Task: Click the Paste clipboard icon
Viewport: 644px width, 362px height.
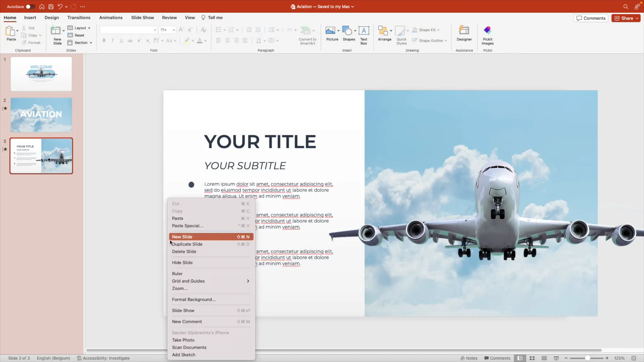Action: 10,31
